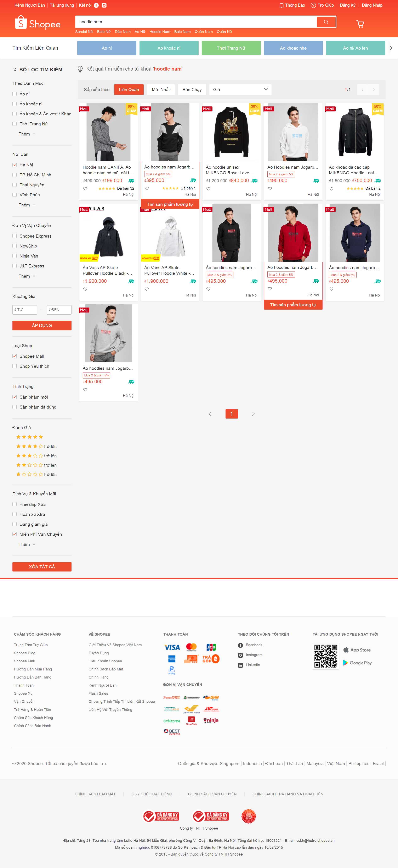Select the Mới Nhất sort tab

161,90
